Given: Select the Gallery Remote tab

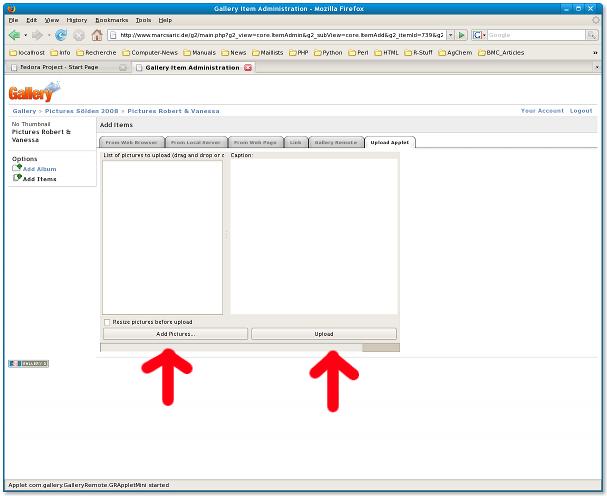Looking at the screenshot, I should tap(334, 143).
